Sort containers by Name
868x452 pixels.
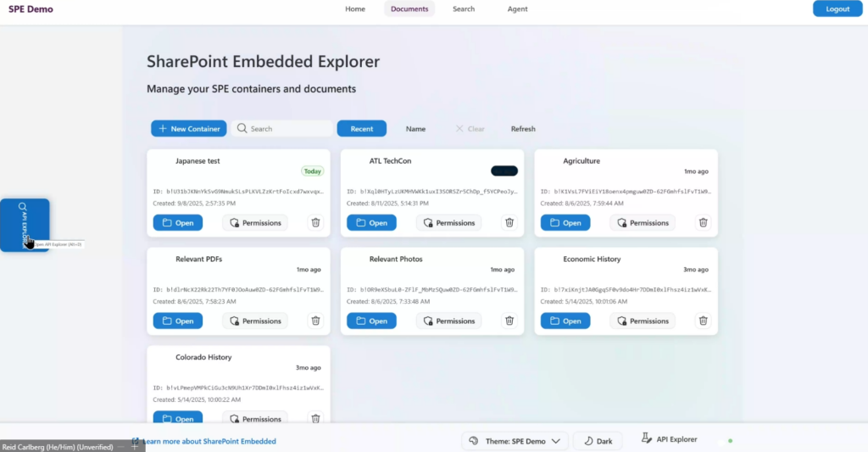pos(415,129)
